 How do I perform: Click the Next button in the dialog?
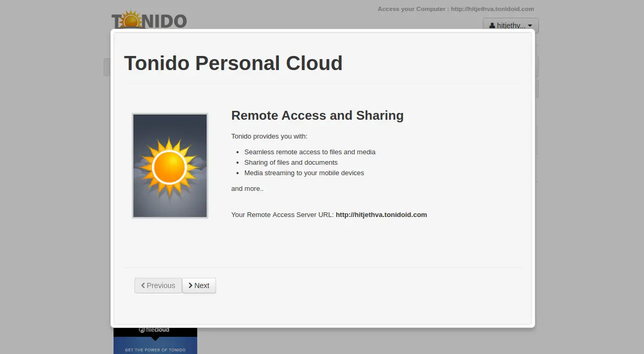point(199,286)
